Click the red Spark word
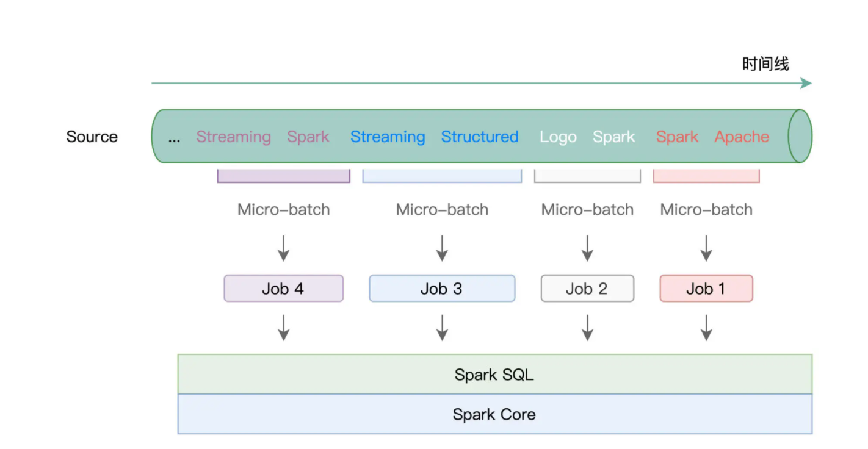 coord(678,137)
